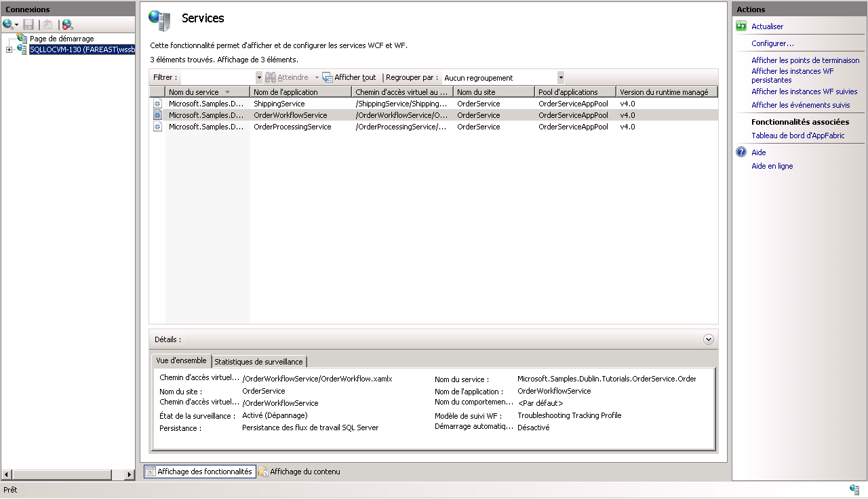Click the Actualiser link in Actions
Viewport: 868px width, 500px height.
click(x=767, y=26)
